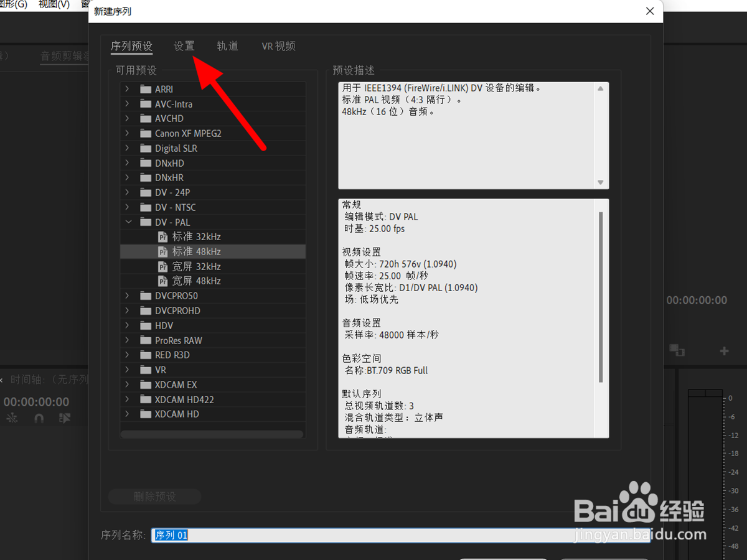Click the preset list horizontal scrollbar
Screen dimensions: 747x560
pyautogui.click(x=212, y=434)
